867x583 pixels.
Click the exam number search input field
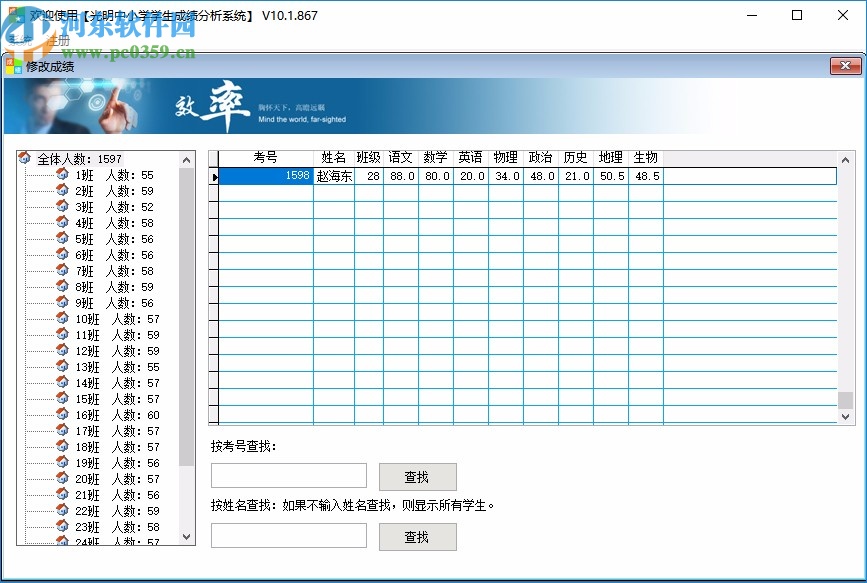(288, 475)
